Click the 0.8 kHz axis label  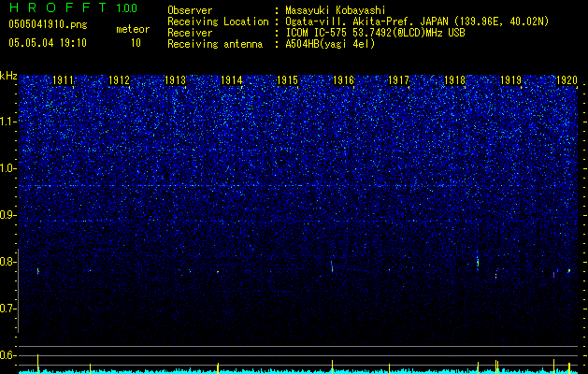tap(7, 262)
